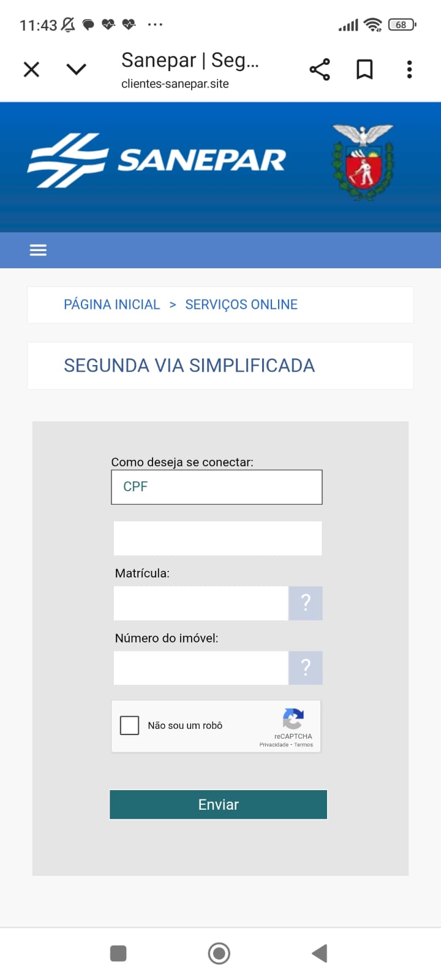Show help for Matrícula field
441x980 pixels.
(306, 603)
